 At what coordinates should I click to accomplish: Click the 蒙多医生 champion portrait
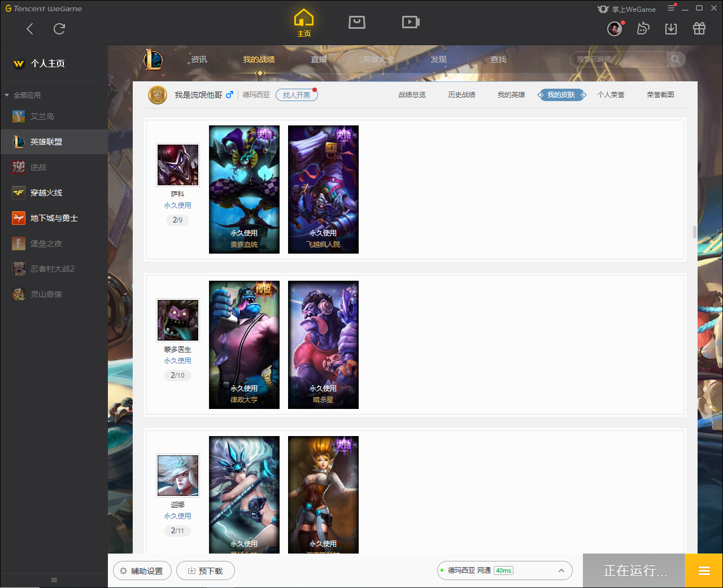pyautogui.click(x=178, y=320)
